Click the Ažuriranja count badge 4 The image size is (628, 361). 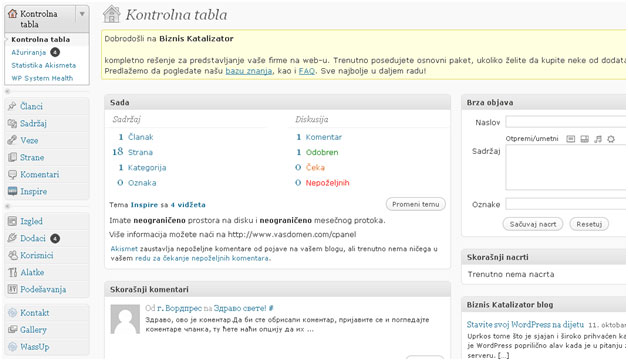tap(55, 52)
